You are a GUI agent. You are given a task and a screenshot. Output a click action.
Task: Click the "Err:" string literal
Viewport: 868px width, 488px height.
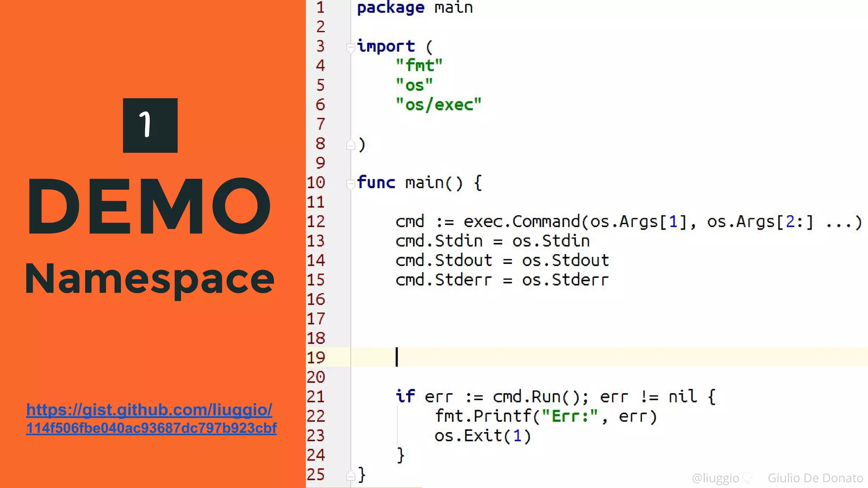click(x=570, y=416)
